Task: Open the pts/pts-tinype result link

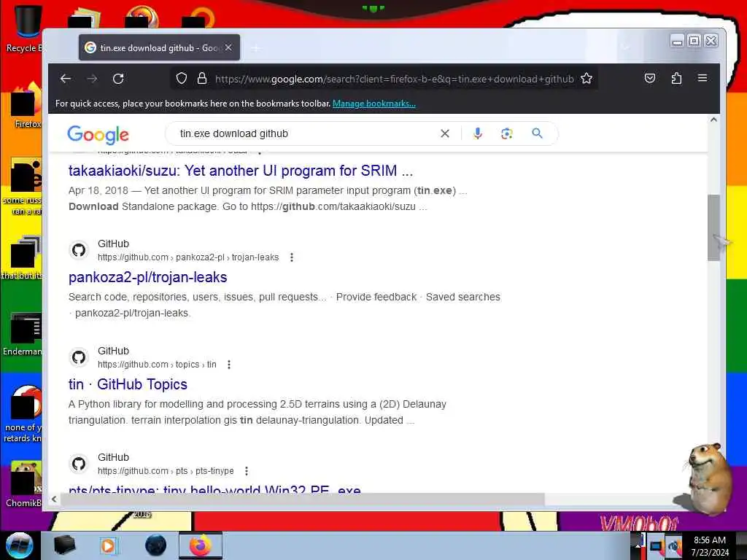Action: [214, 489]
